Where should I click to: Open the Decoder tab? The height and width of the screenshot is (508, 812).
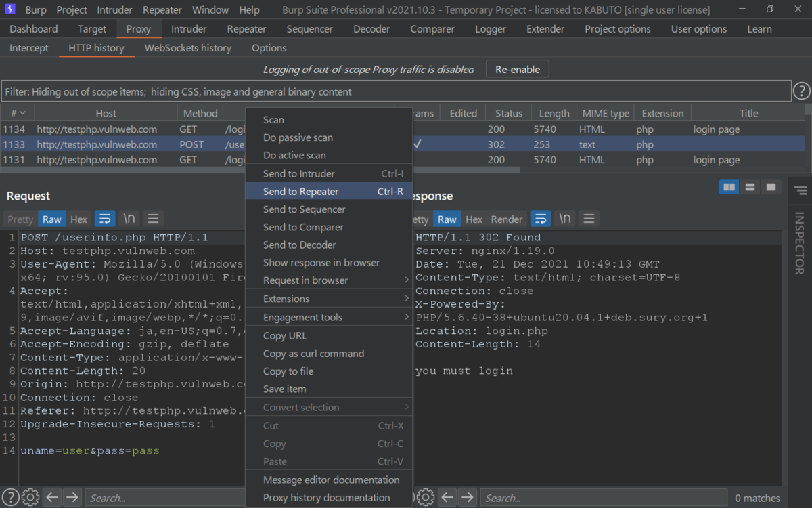[x=371, y=29]
